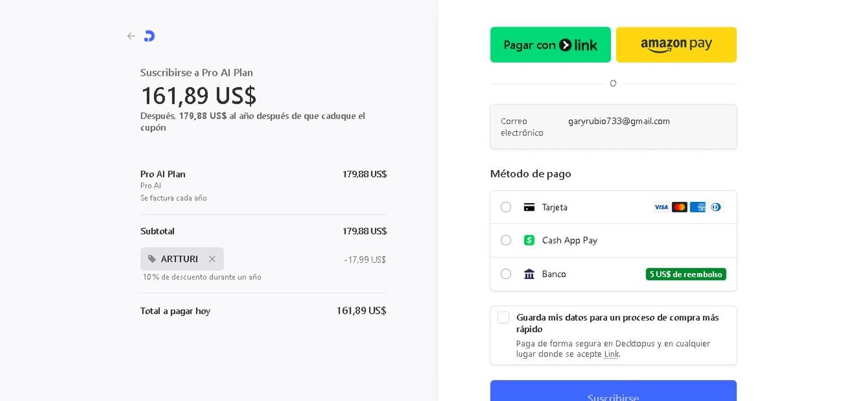Click the back arrow icon
868x401 pixels.
pyautogui.click(x=131, y=36)
